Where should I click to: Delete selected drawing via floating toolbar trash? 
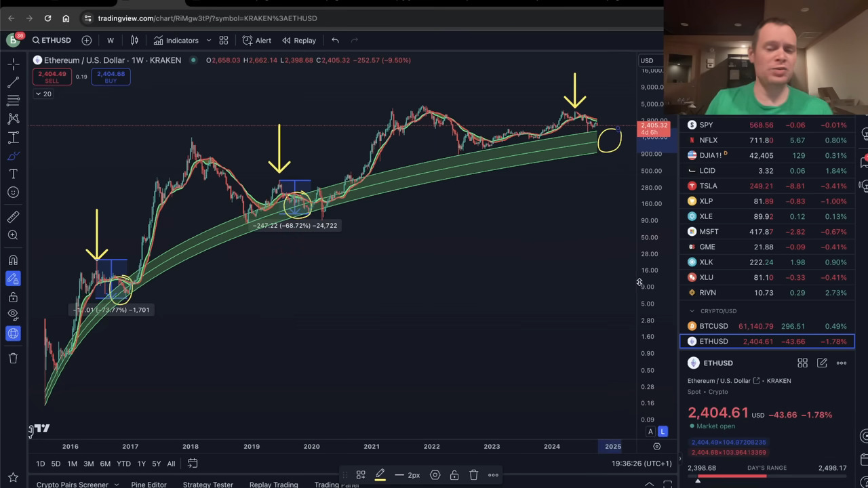(474, 475)
